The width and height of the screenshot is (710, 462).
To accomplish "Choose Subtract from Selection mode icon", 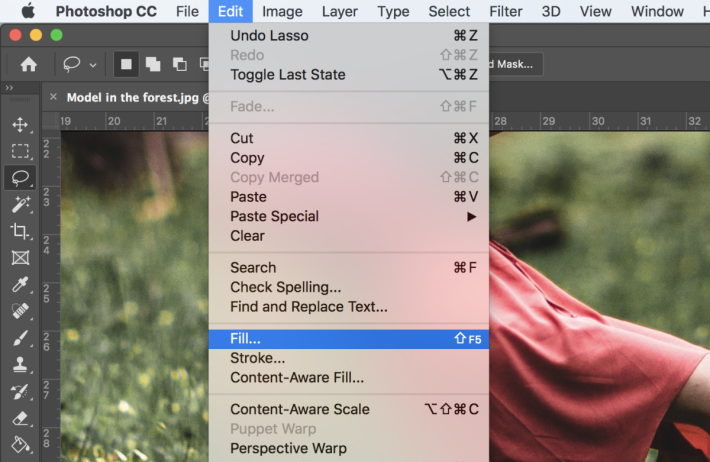I will [180, 64].
